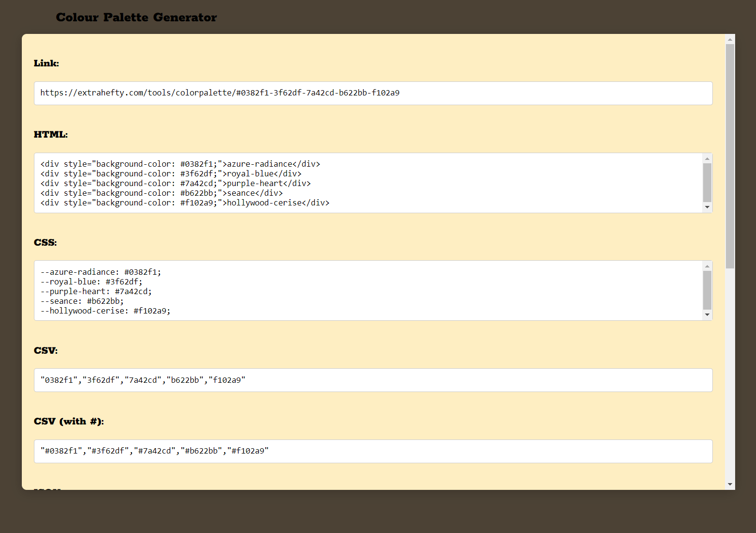This screenshot has width=756, height=533.
Task: Click the CSV (with #) input field
Action: click(x=373, y=451)
